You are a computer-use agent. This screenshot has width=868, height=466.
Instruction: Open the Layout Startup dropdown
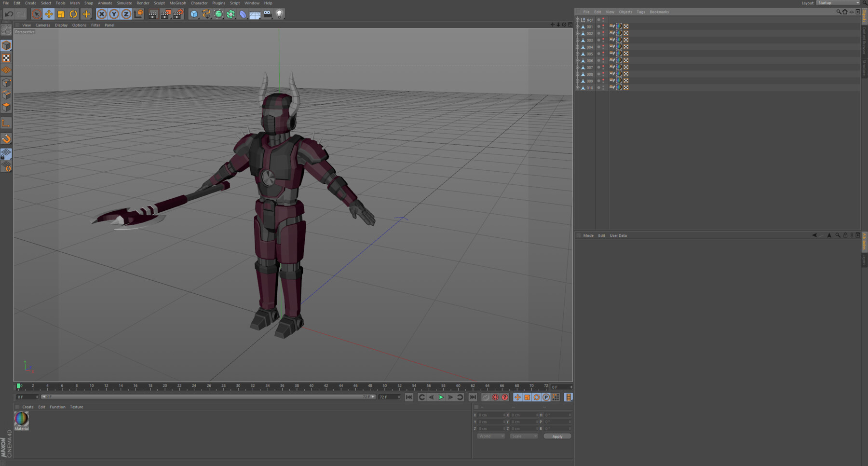(x=838, y=3)
